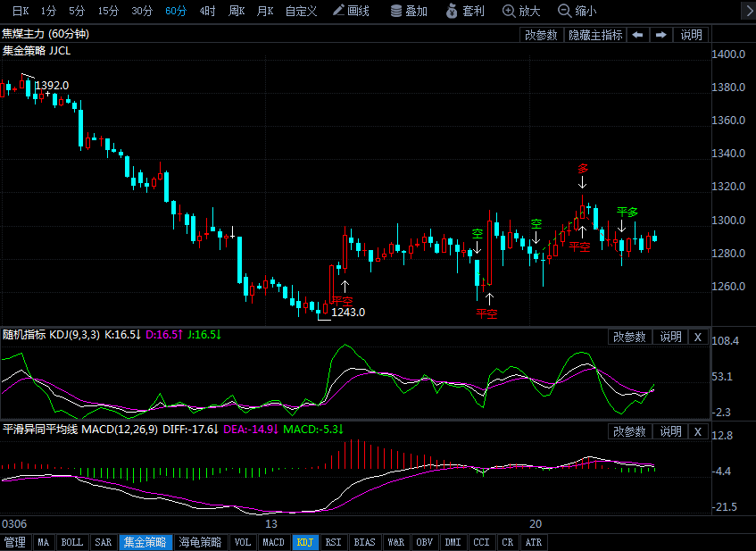Switch to 周K period
This screenshot has width=756, height=551.
coord(237,11)
